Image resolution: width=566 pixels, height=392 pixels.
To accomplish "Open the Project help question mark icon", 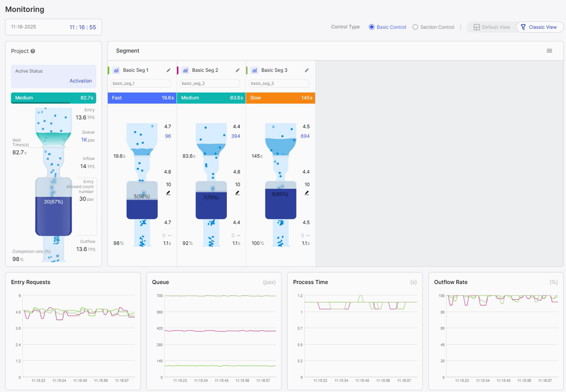I will tap(33, 51).
